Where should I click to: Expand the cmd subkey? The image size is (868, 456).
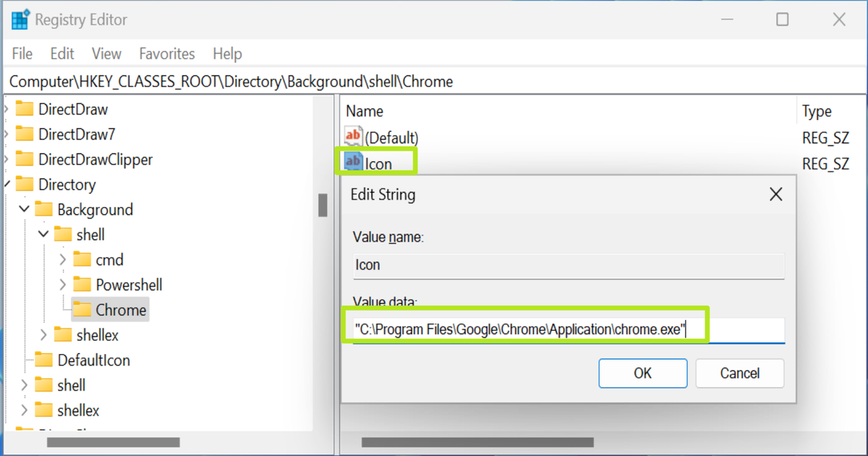tap(63, 259)
